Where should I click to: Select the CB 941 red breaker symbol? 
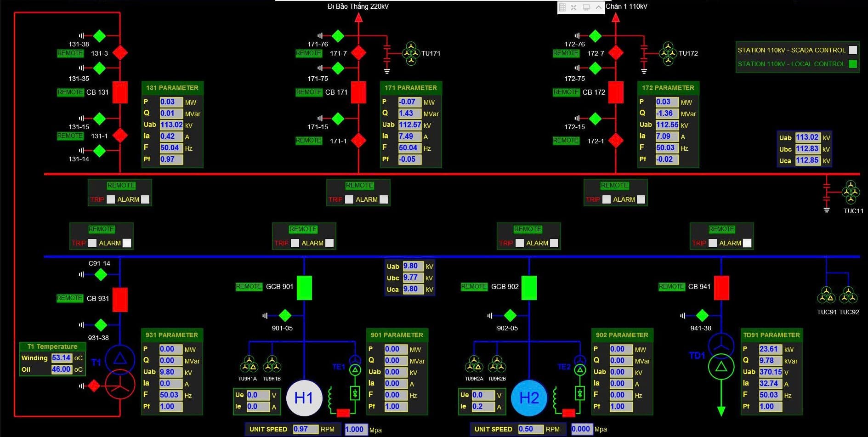coord(721,288)
